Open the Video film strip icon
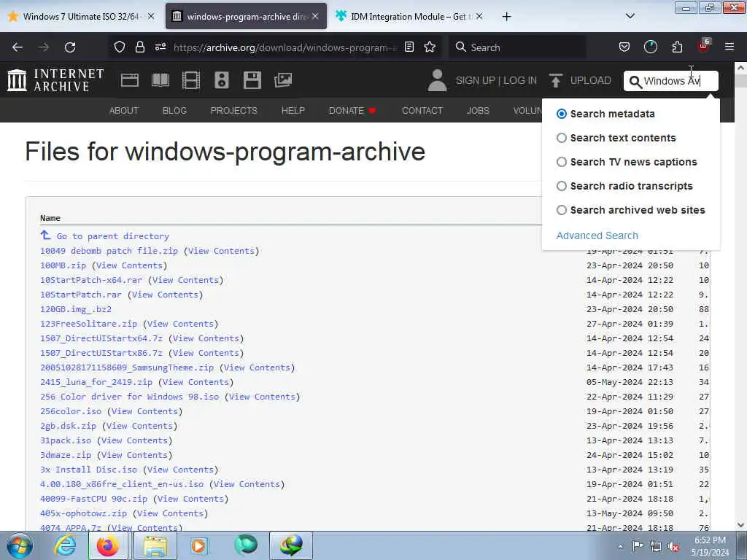Image resolution: width=747 pixels, height=560 pixels. coord(191,80)
